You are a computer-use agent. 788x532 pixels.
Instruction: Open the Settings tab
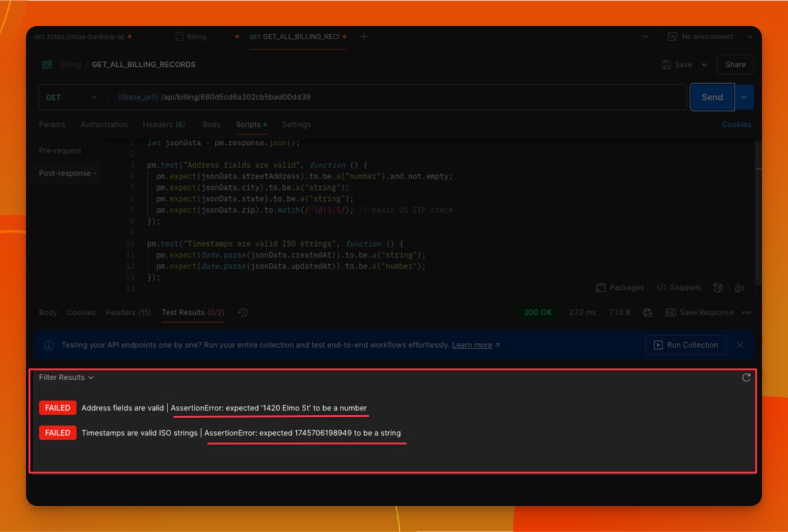296,124
